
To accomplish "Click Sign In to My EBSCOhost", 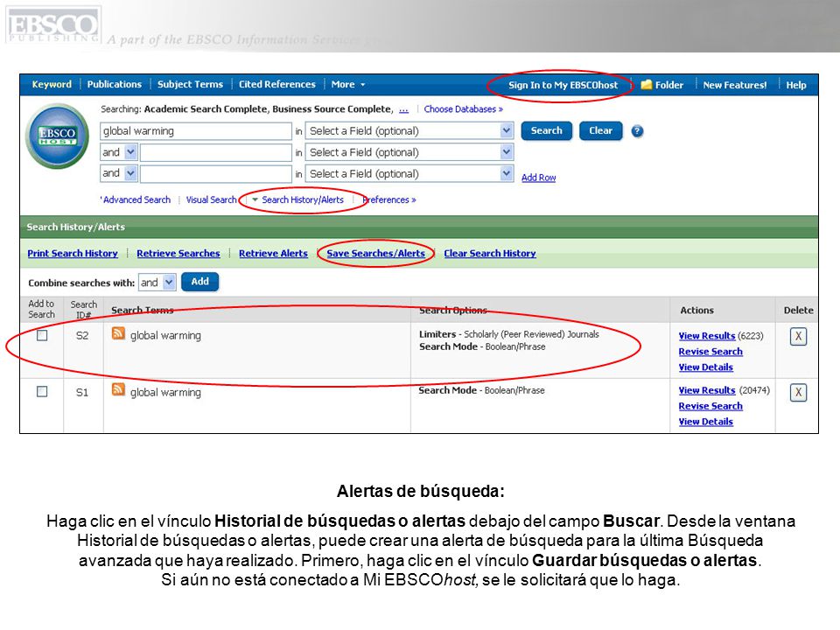I will pyautogui.click(x=563, y=85).
